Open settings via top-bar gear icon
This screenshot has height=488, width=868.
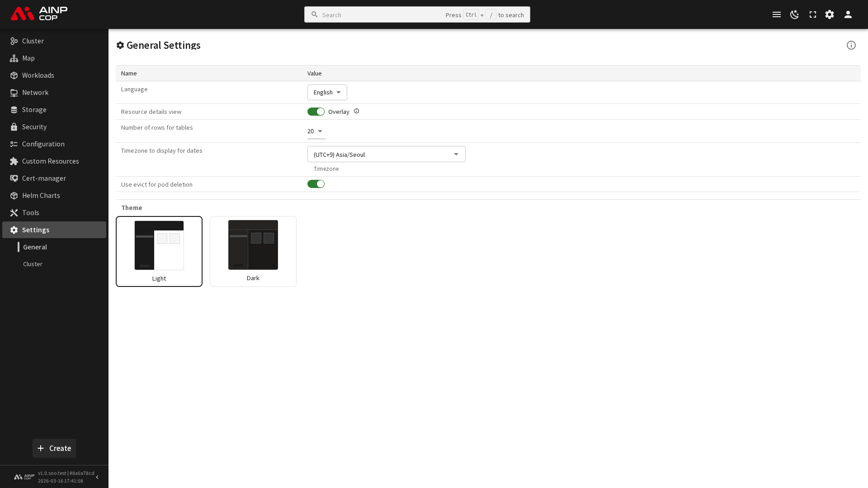pyautogui.click(x=830, y=14)
